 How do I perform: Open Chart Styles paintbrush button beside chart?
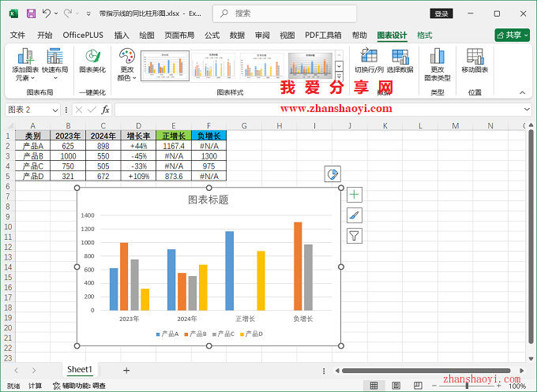pos(355,215)
